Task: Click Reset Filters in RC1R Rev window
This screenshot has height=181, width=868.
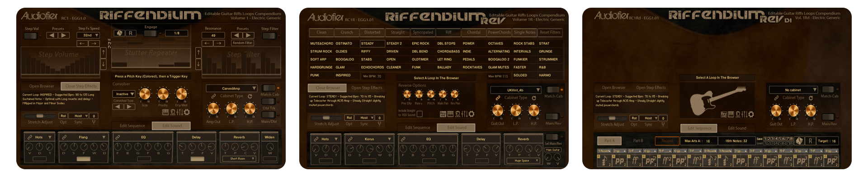Action: [550, 32]
